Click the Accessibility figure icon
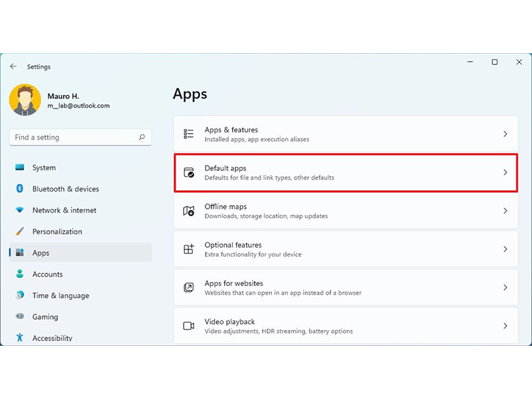The width and height of the screenshot is (532, 399). (20, 337)
